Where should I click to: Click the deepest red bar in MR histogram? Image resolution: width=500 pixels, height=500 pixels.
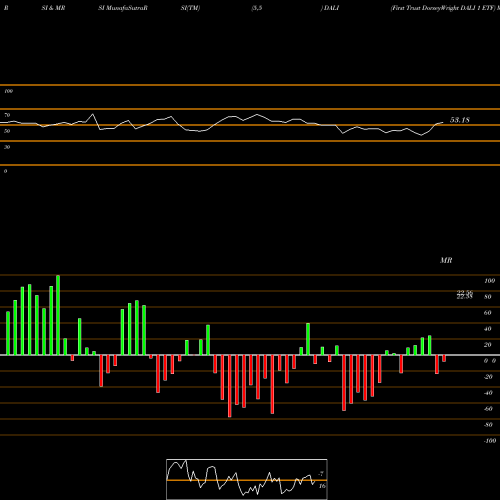(230, 386)
